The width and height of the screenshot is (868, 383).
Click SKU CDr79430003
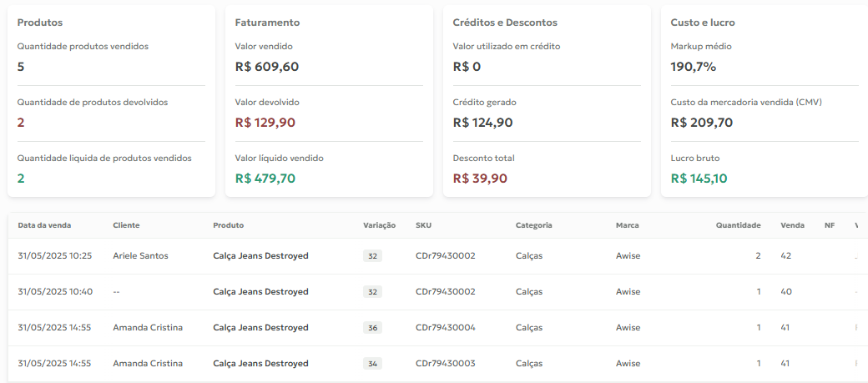(446, 364)
